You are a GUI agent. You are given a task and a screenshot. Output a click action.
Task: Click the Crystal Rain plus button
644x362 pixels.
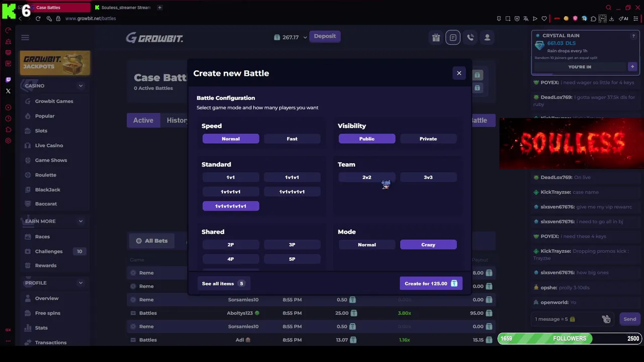(x=632, y=66)
